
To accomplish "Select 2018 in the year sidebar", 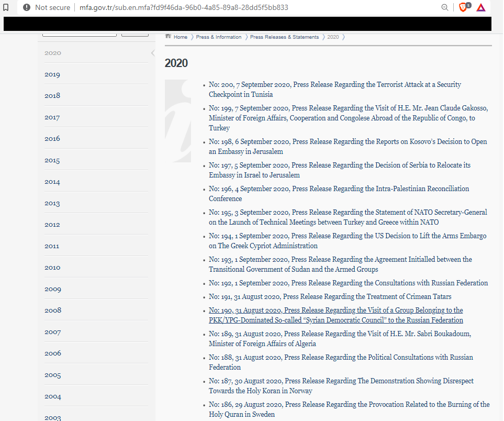I will [52, 95].
